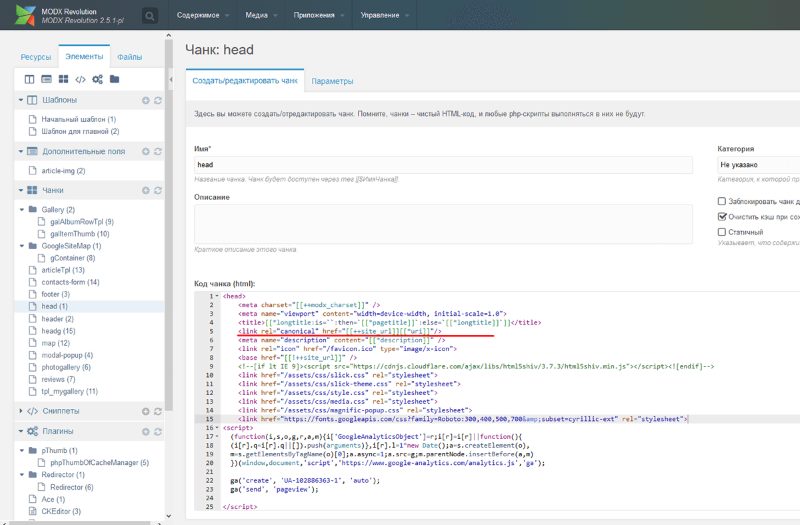Screen dimensions: 800x525
Task: Select the Элементы tab
Action: [x=84, y=56]
